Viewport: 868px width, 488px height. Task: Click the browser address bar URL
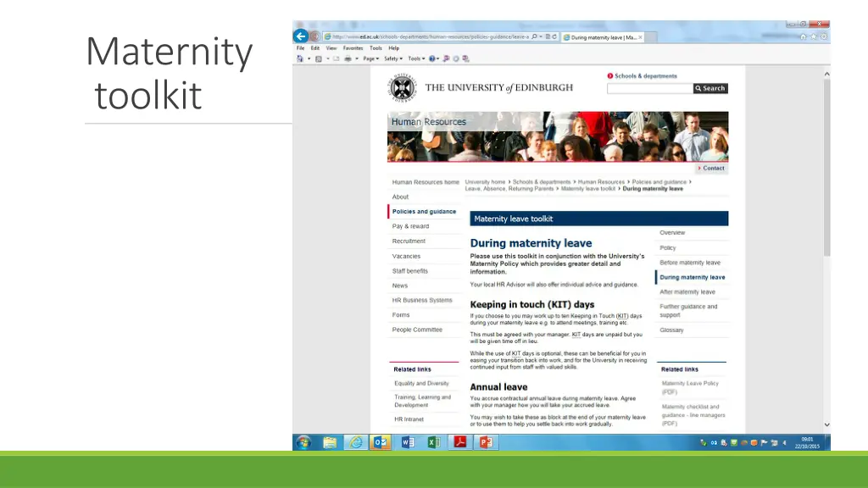click(x=430, y=37)
